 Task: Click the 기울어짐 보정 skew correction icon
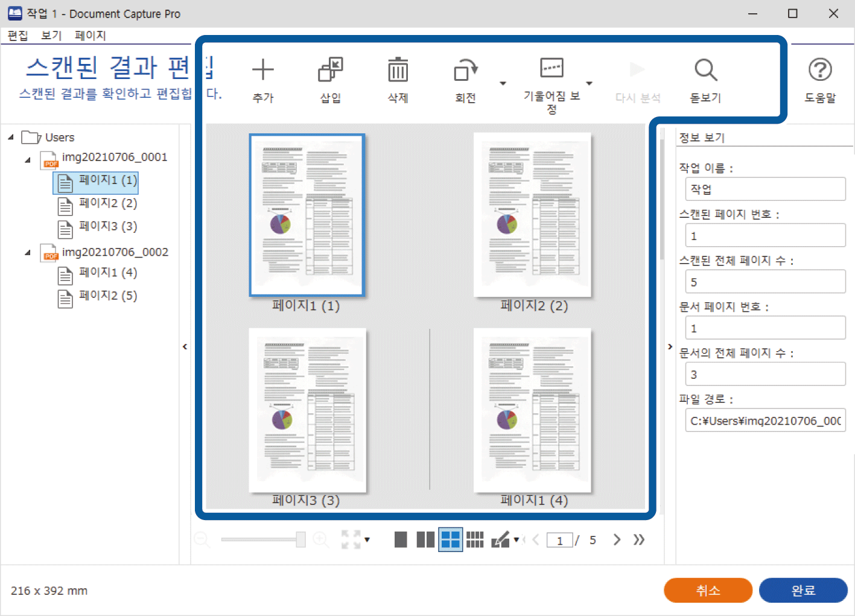551,68
